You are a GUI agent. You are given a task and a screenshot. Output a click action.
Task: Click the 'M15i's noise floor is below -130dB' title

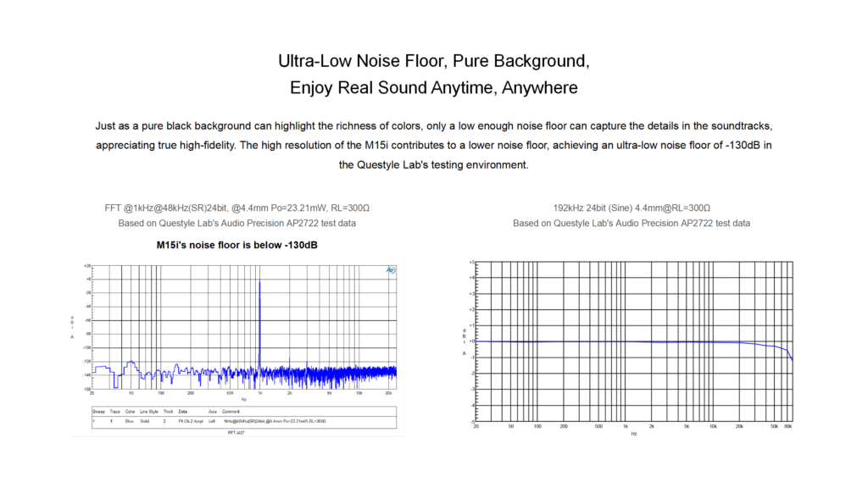click(x=236, y=245)
